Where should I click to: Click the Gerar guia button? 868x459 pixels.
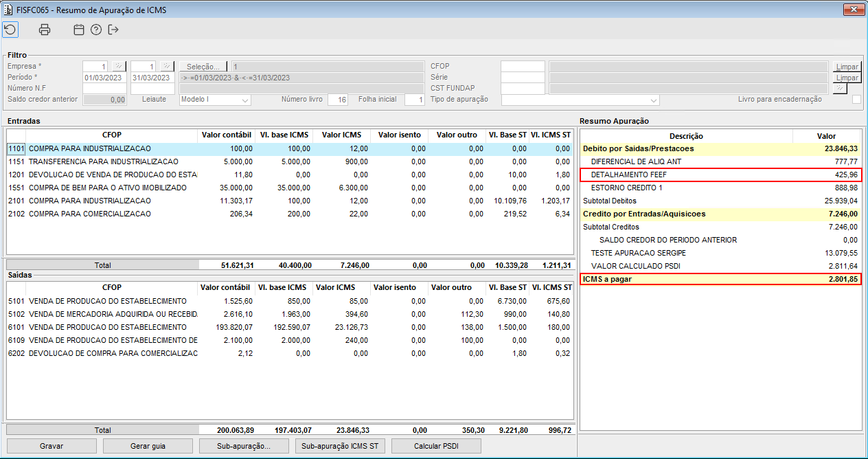coord(148,446)
